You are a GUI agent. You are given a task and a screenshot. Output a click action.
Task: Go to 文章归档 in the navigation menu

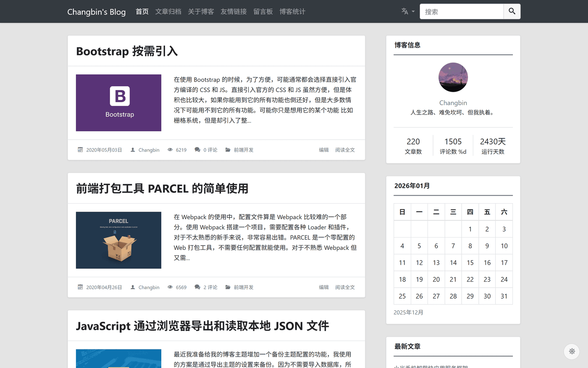pos(168,11)
